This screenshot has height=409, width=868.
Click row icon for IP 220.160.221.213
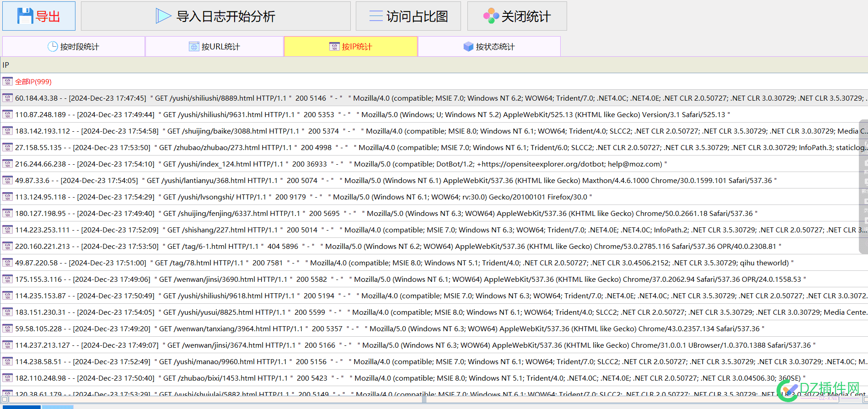(7, 246)
